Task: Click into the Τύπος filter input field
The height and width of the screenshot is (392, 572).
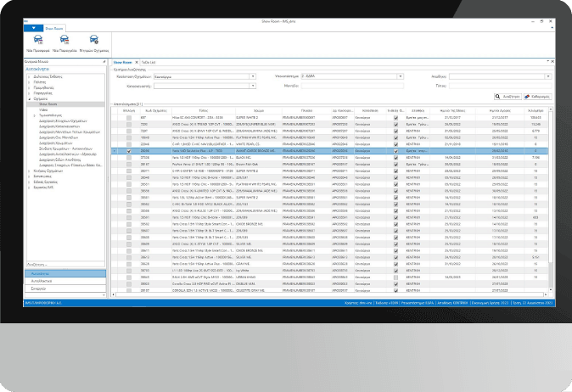Action: coord(500,86)
